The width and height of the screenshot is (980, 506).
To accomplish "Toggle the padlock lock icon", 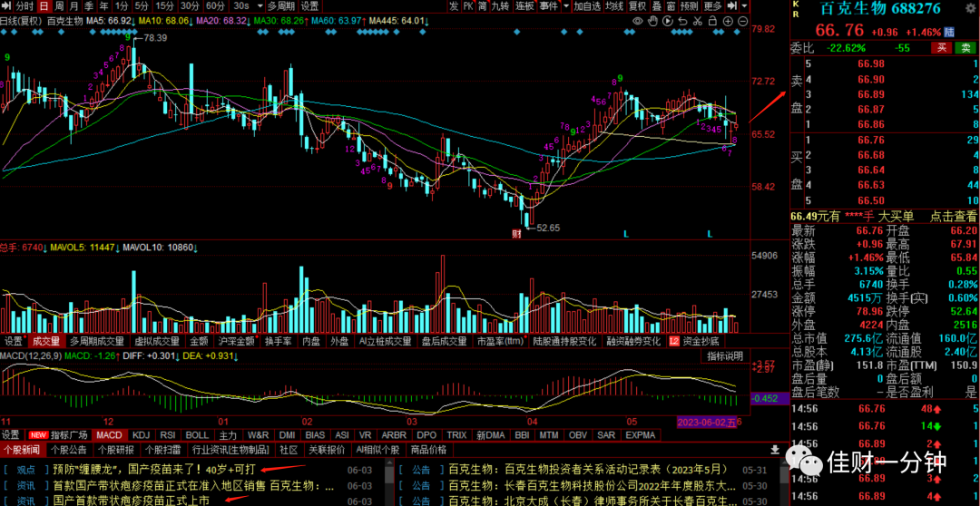I will pos(712,21).
